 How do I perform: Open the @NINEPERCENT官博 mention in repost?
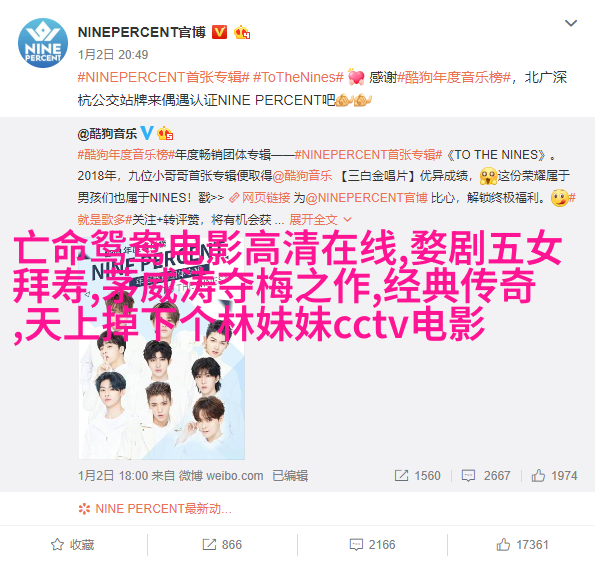point(366,198)
